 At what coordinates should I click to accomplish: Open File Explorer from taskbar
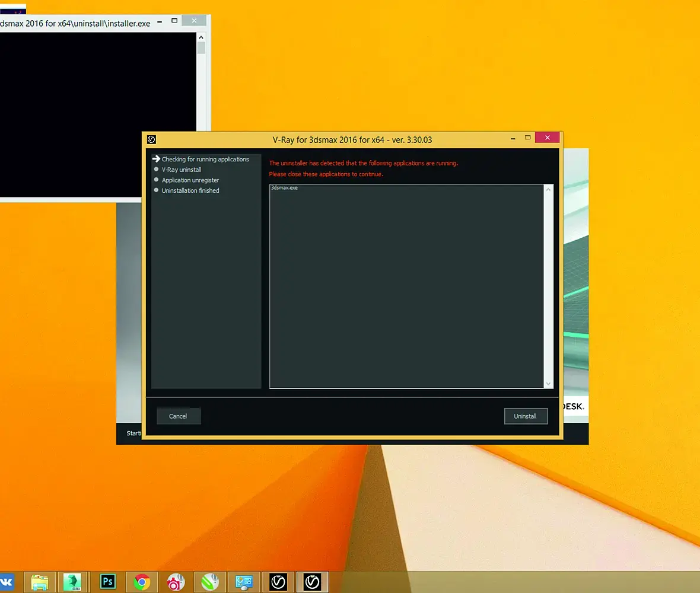40,582
